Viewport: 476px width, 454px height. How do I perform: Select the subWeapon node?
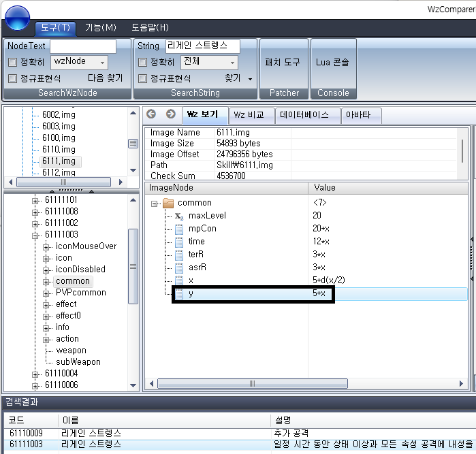pos(78,362)
